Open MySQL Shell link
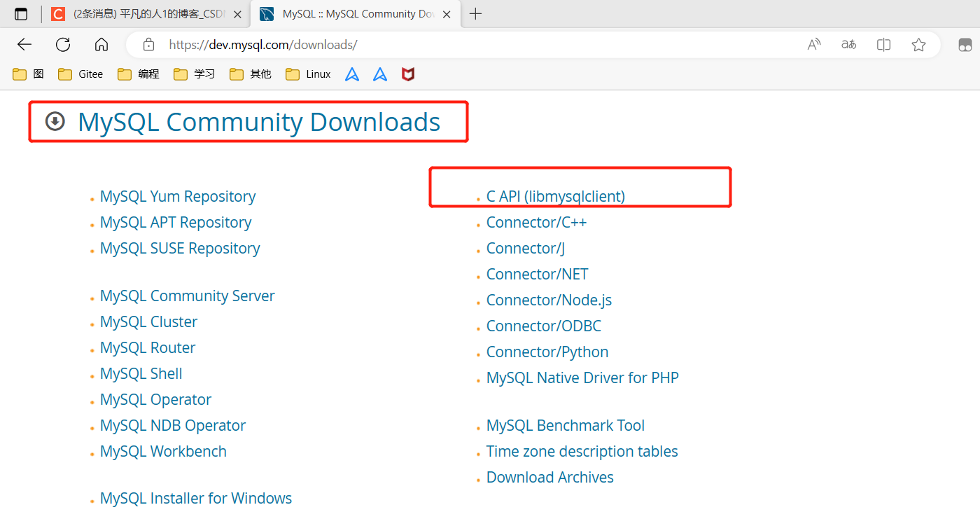The image size is (980, 526). point(141,374)
